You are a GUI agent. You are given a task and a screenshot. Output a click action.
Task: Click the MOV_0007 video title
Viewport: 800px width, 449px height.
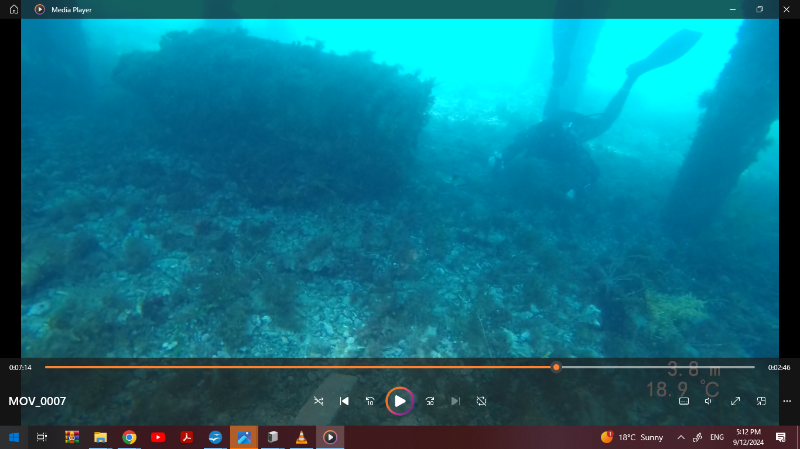click(x=37, y=401)
